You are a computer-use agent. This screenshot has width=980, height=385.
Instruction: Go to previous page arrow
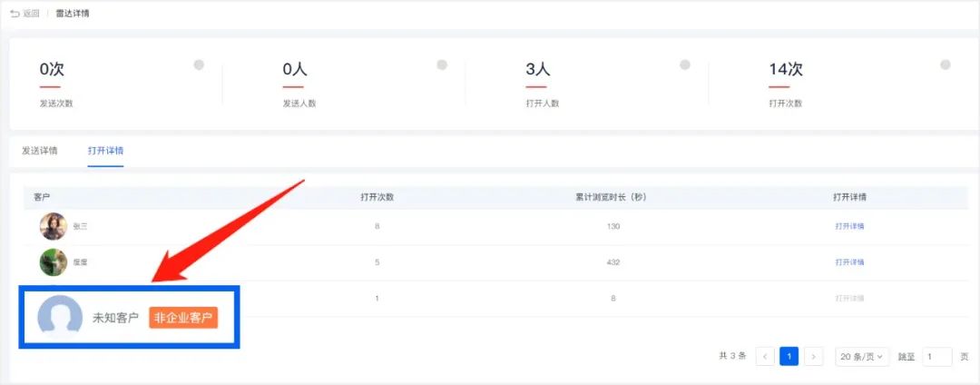click(x=765, y=357)
